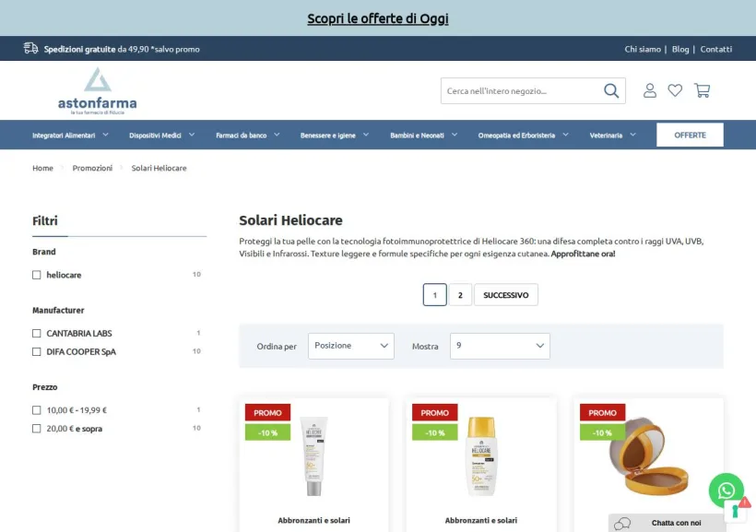
Task: Open the yellow-cap Heliocare bottle product image
Action: pos(481,456)
